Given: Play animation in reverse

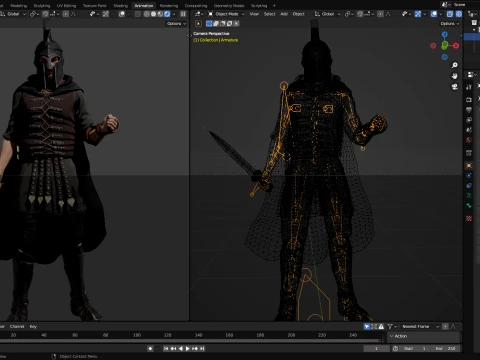Looking at the screenshot, I should pyautogui.click(x=181, y=348).
